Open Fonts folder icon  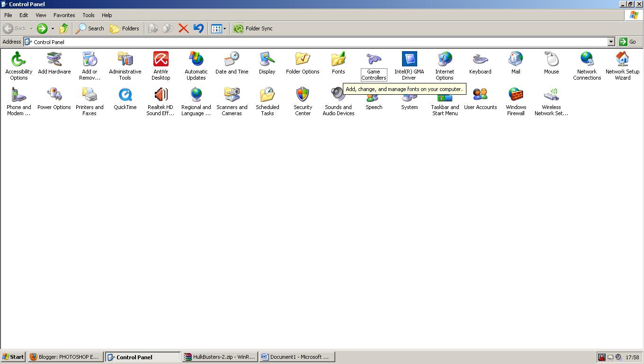(338, 59)
